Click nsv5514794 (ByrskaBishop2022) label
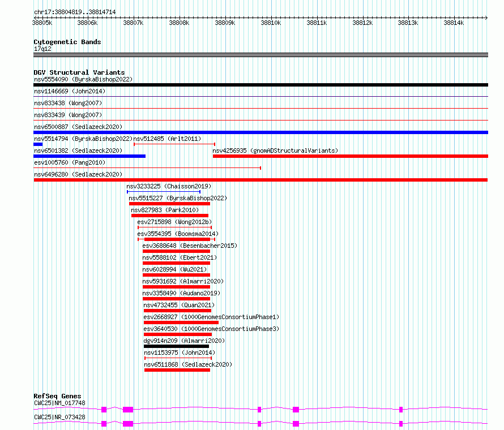 coord(83,139)
